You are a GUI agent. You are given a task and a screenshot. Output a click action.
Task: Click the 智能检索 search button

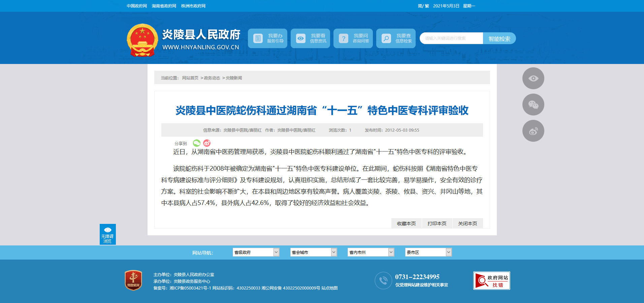(499, 38)
